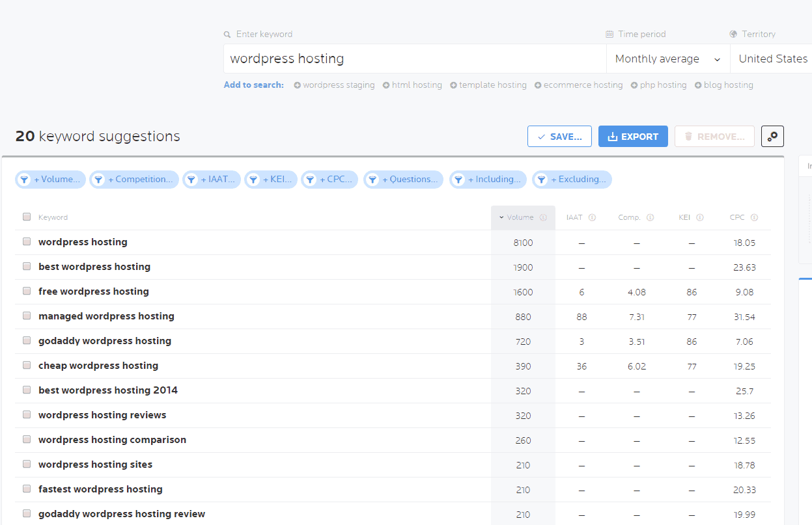
Task: Check the 'wordpress hosting sites' checkbox
Action: [x=27, y=464]
